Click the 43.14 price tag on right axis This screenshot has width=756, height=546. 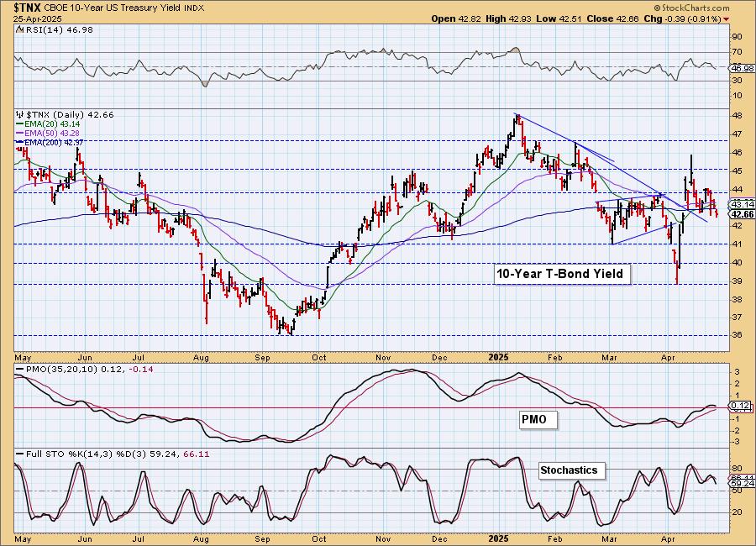coord(743,204)
